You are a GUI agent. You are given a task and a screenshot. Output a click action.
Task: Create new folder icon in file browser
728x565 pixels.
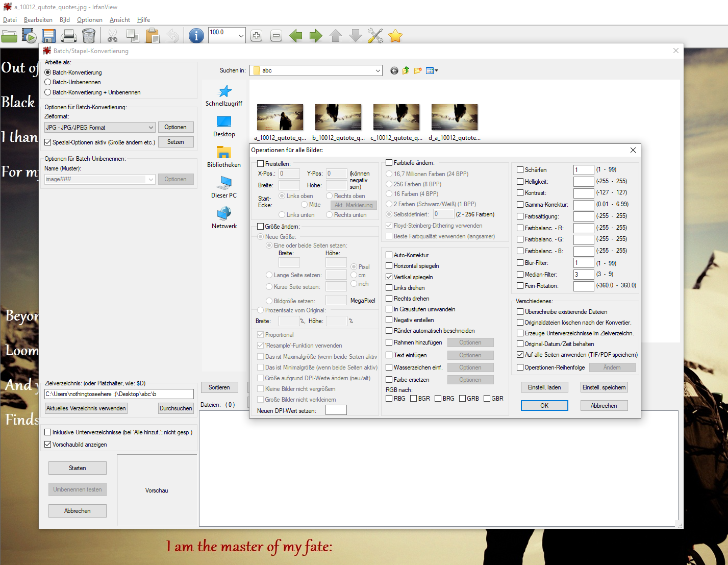(x=418, y=70)
